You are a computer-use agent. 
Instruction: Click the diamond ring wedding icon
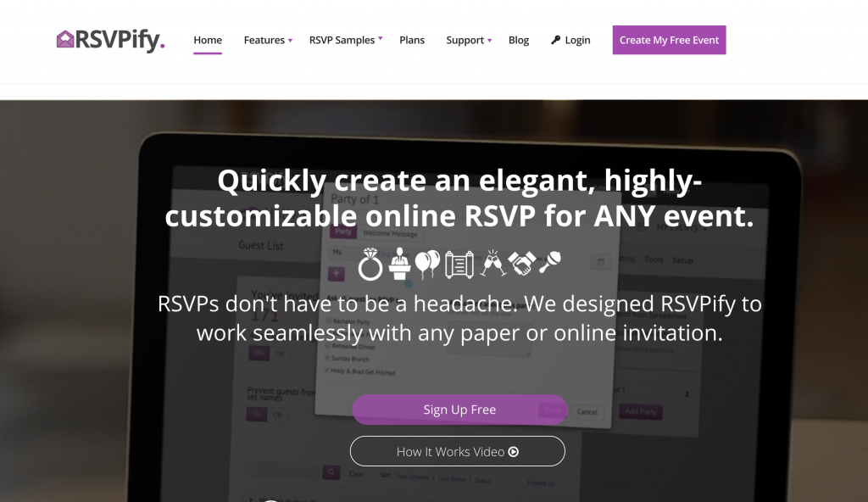[370, 265]
